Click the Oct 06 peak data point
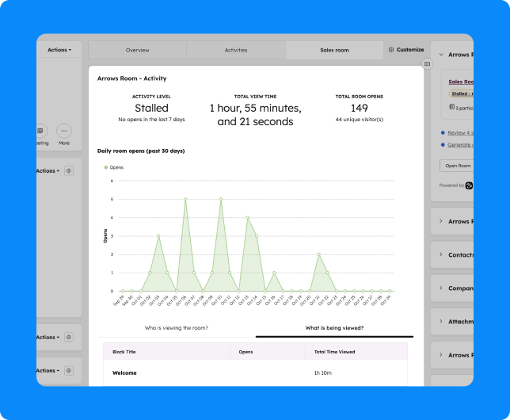 click(x=185, y=199)
